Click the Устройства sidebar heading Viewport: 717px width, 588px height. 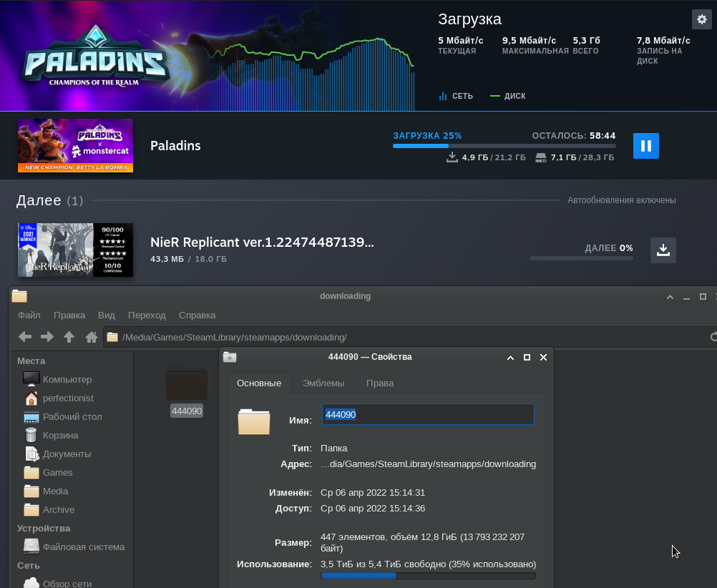click(x=44, y=528)
